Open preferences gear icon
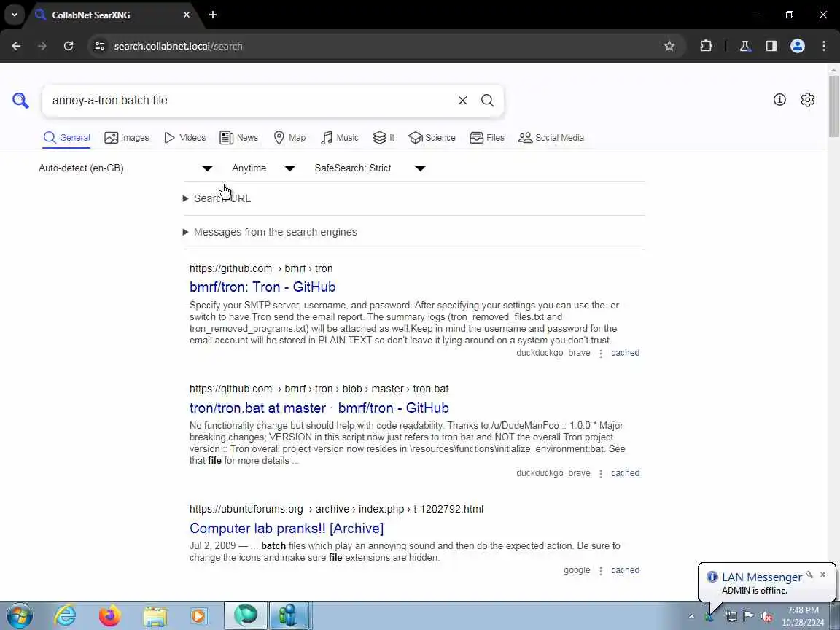840x630 pixels. [x=808, y=100]
